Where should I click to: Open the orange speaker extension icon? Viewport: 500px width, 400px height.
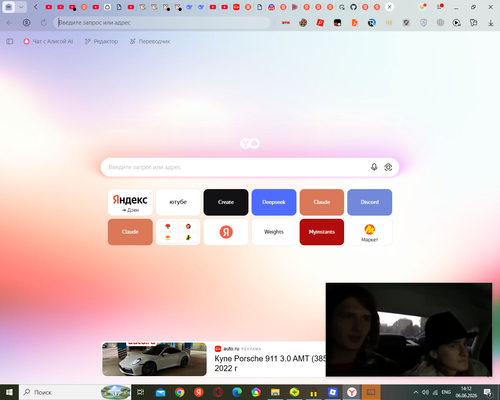point(389,23)
